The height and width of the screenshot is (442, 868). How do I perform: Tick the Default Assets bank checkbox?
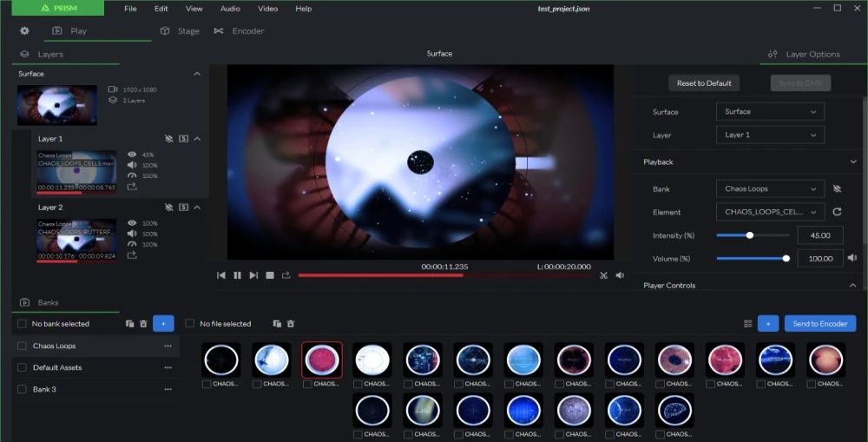click(23, 367)
